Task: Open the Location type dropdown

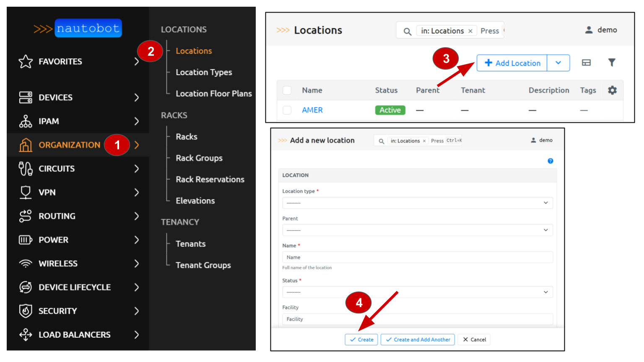Action: pos(417,203)
